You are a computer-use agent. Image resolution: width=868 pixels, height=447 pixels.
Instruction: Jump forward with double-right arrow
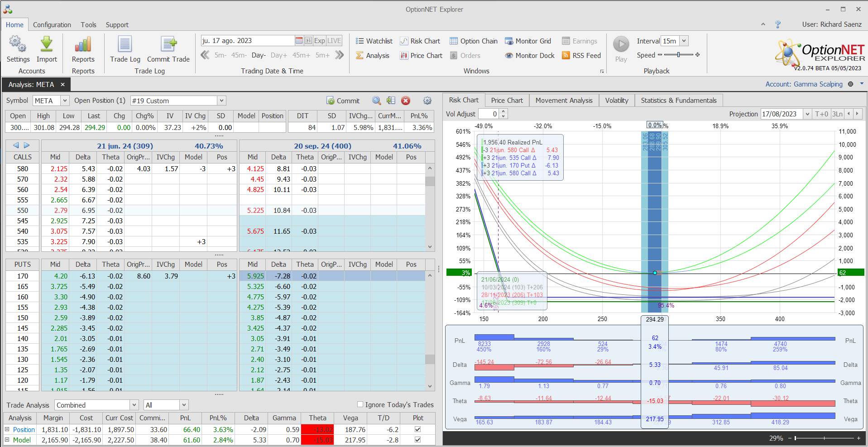(340, 55)
